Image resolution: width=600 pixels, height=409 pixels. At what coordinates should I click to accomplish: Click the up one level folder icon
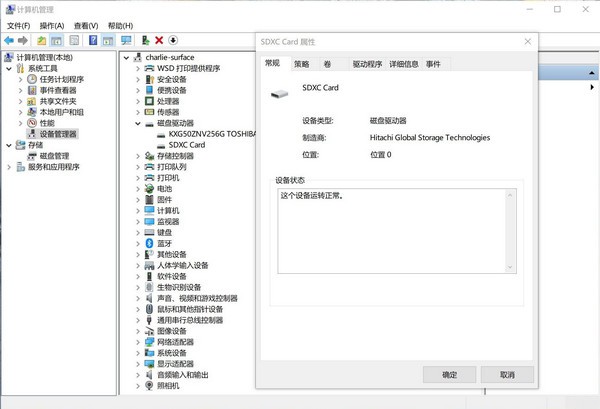coord(41,40)
